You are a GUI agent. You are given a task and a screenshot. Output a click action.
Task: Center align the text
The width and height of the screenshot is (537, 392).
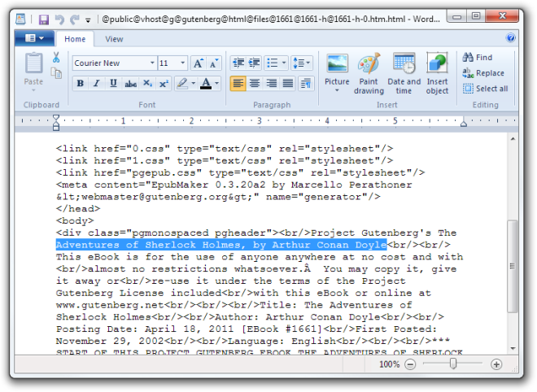[x=255, y=83]
